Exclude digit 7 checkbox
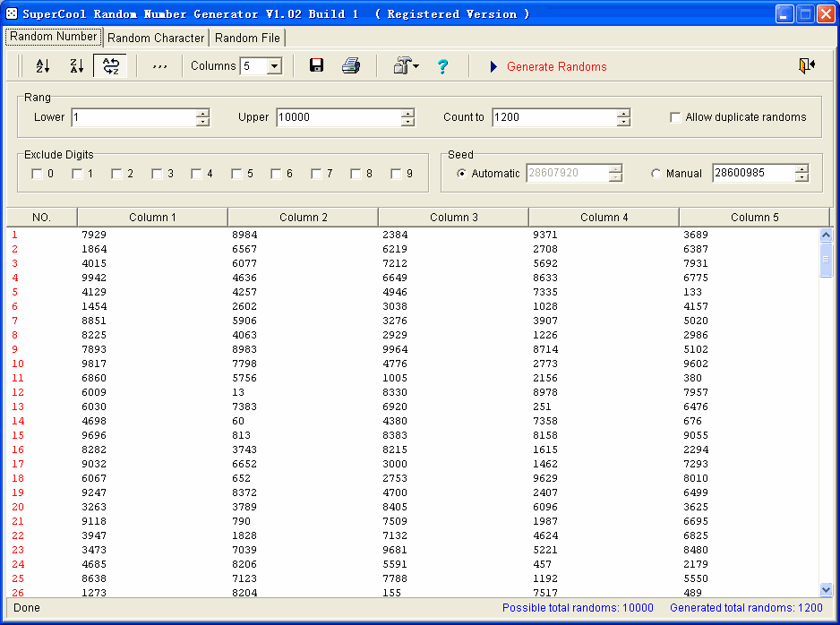 click(x=316, y=174)
